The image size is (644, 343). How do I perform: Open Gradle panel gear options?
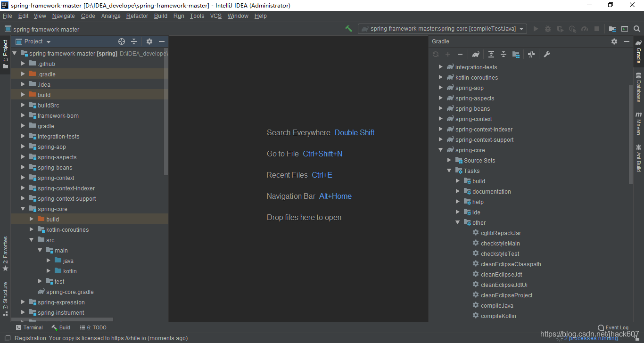[x=614, y=41]
